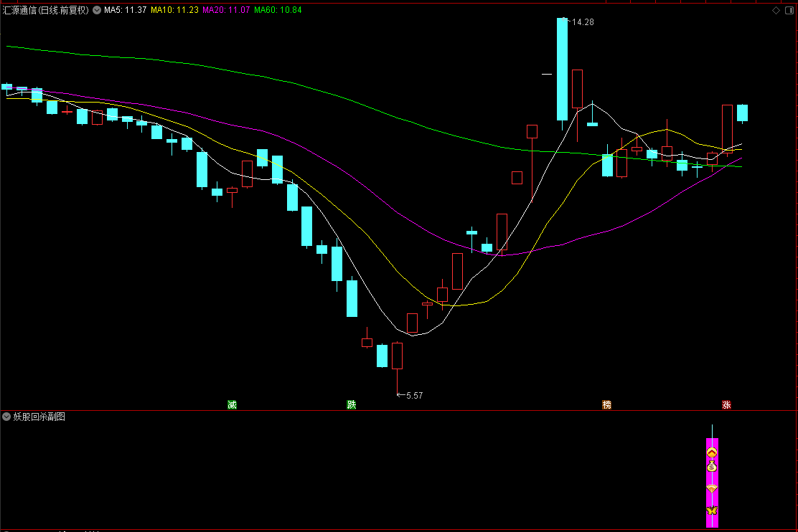Image resolution: width=798 pixels, height=532 pixels.
Task: Click the money bag icon on signal bar
Action: pyautogui.click(x=712, y=466)
